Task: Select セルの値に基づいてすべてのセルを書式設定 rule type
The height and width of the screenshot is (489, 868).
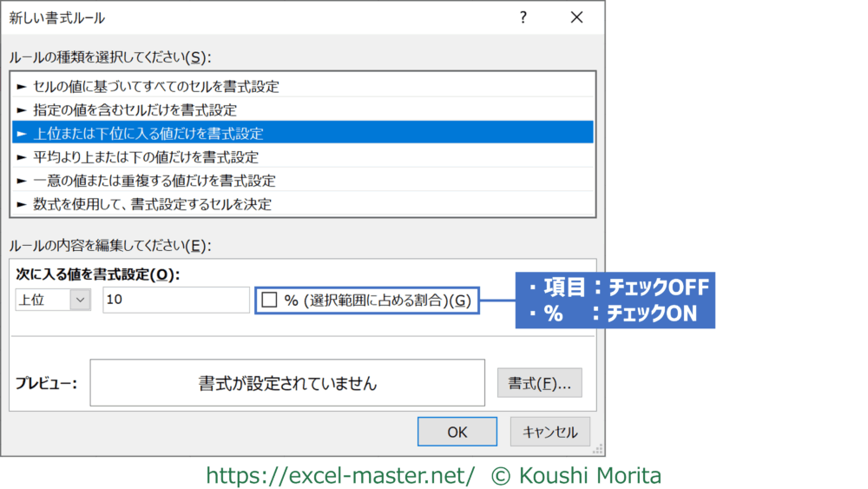Action: [x=156, y=85]
